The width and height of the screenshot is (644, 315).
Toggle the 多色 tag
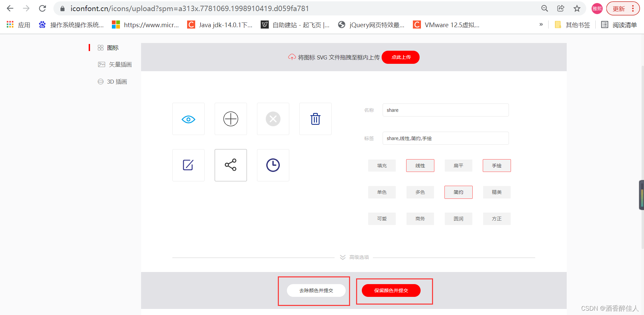(x=420, y=192)
